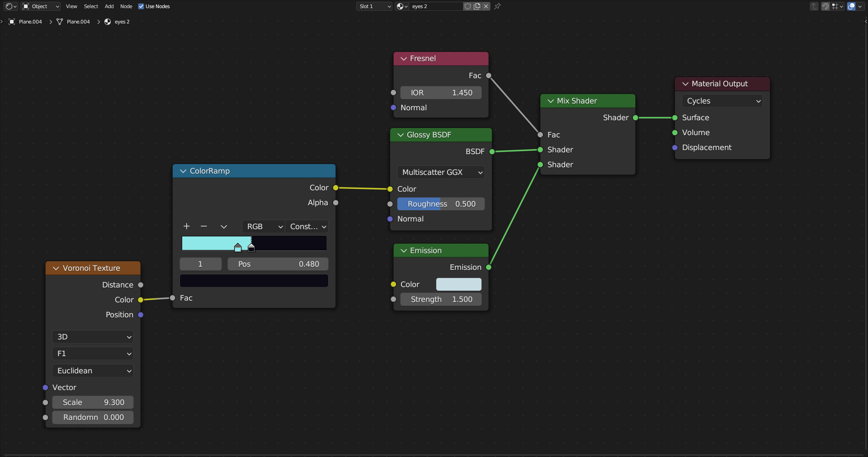Open the Slot 1 dropdown
Screen dimensions: 868x457
[374, 6]
